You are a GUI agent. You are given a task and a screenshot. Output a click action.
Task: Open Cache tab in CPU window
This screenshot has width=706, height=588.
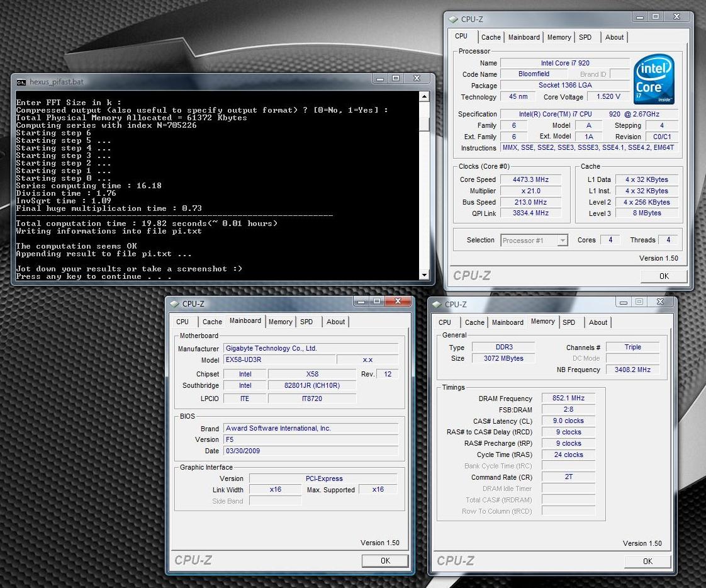coord(491,37)
